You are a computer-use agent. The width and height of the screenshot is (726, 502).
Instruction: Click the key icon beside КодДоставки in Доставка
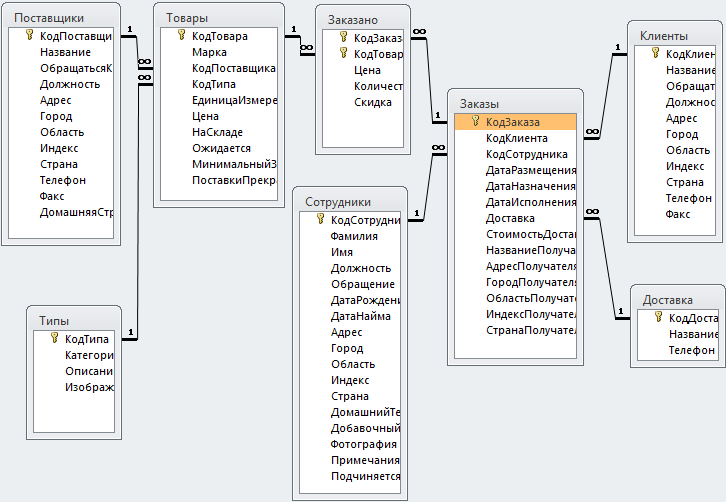click(x=659, y=317)
